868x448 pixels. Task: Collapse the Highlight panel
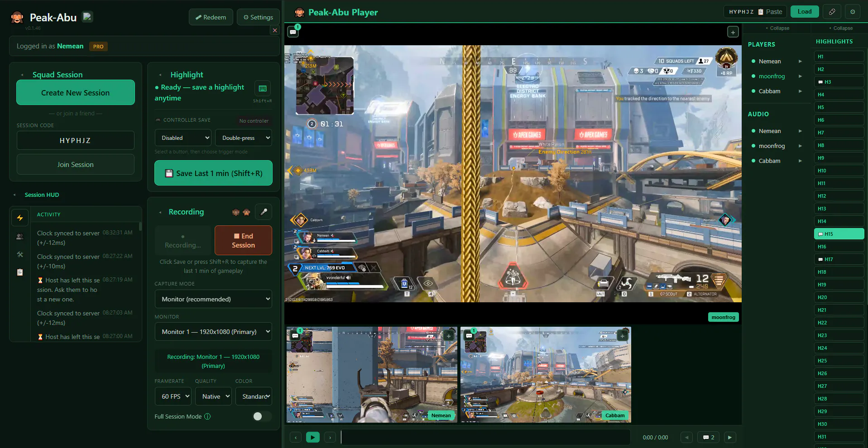(160, 75)
